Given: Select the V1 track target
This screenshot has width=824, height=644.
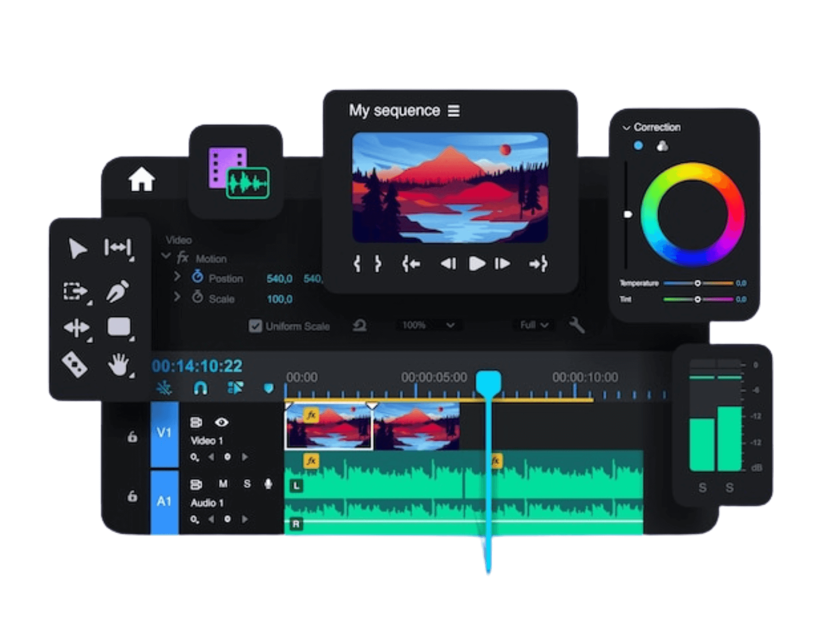Looking at the screenshot, I should tap(164, 433).
